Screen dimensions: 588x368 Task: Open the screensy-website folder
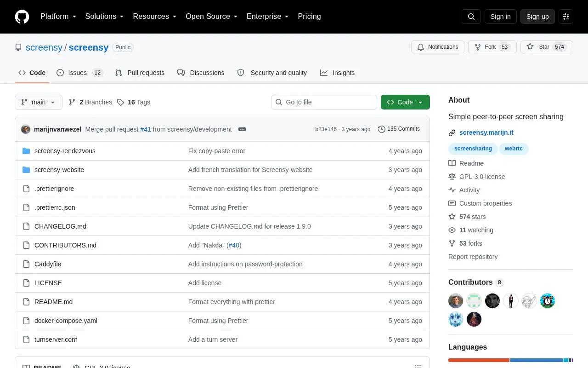coord(59,170)
